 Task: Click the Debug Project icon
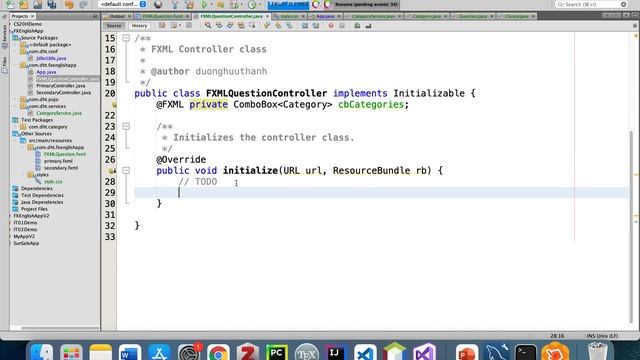pyautogui.click(x=220, y=5)
